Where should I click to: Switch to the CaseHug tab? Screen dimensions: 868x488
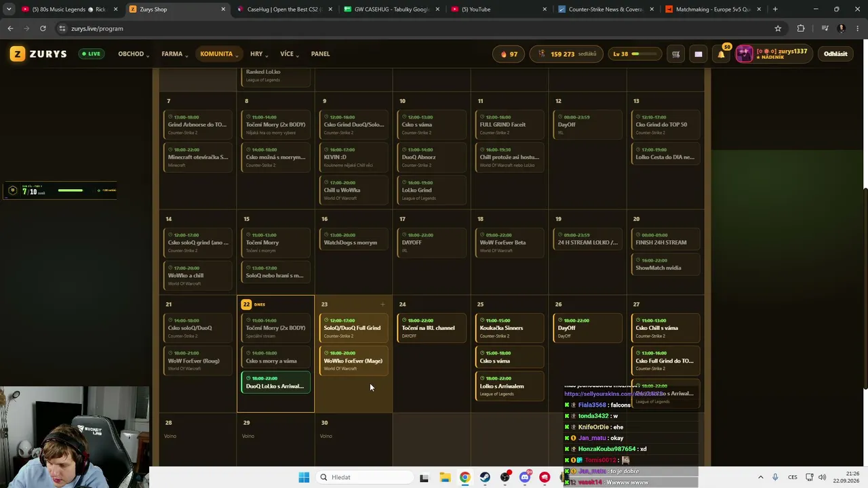[x=285, y=9]
